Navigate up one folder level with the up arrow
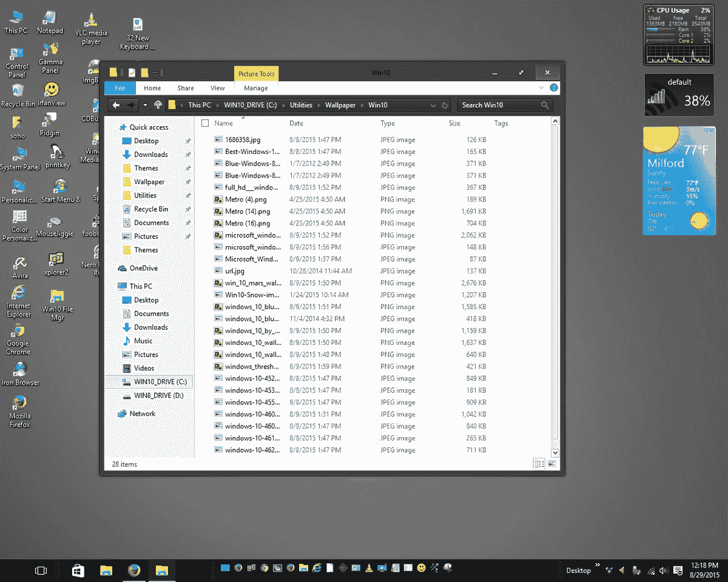728x582 pixels. (158, 105)
